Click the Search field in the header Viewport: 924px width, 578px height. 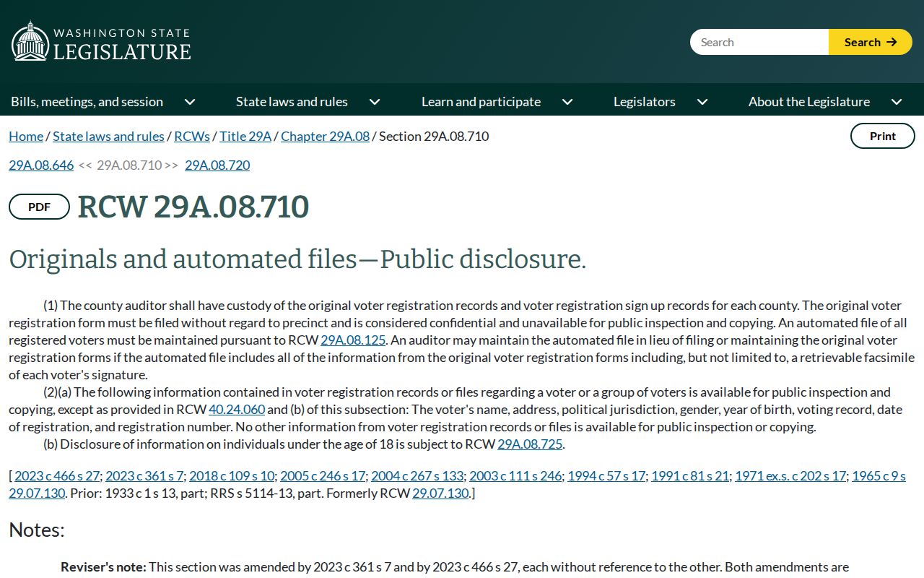click(x=759, y=42)
